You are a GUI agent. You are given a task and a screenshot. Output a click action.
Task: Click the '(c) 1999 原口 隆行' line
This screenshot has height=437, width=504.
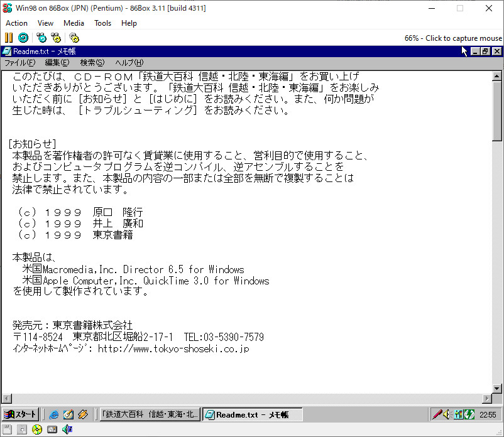tap(80, 212)
